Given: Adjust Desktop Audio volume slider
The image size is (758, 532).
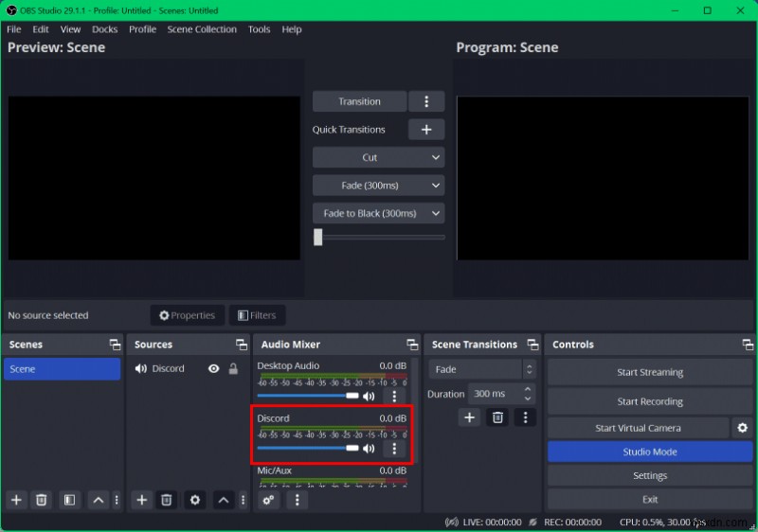Looking at the screenshot, I should [308, 396].
